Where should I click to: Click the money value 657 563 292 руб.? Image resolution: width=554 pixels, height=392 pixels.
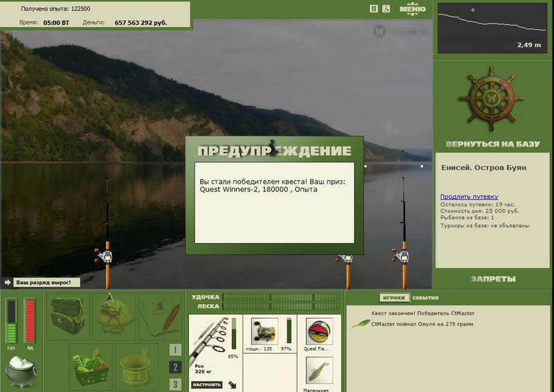[141, 23]
